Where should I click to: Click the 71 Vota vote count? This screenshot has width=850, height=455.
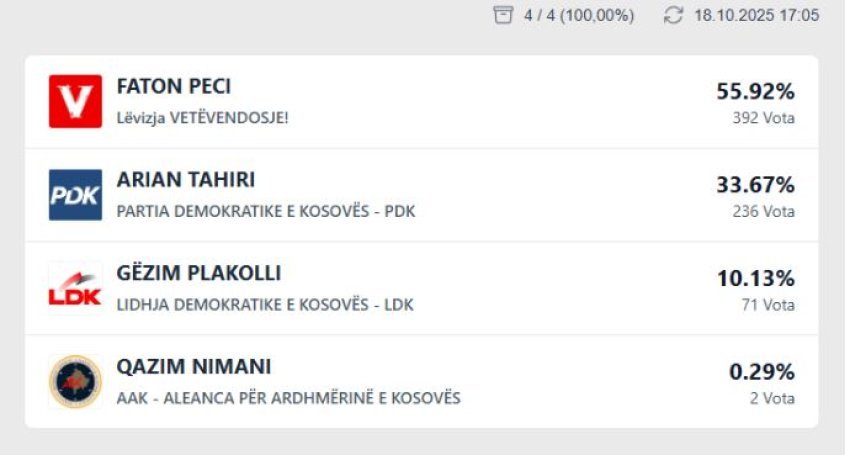tap(768, 304)
